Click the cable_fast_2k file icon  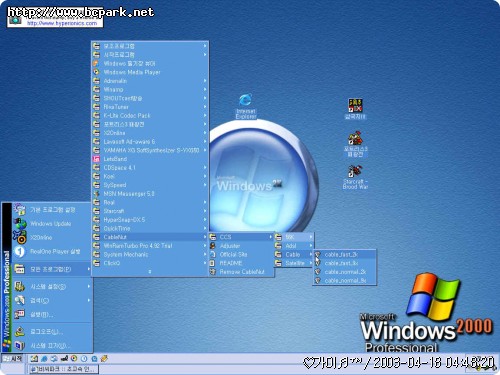(x=318, y=254)
